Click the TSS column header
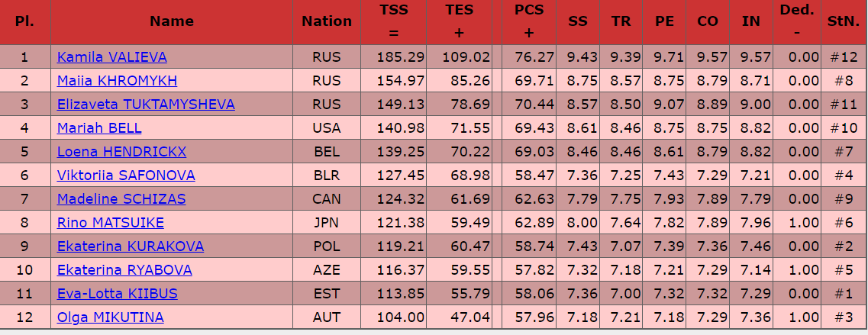Image resolution: width=868 pixels, height=335 pixels. click(x=394, y=21)
